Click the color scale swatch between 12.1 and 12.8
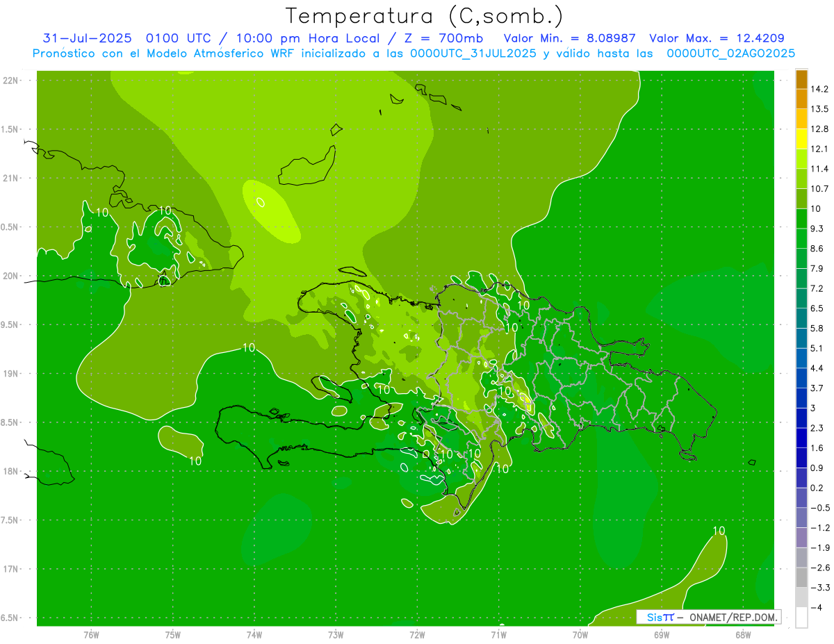The height and width of the screenshot is (644, 834). pos(801,138)
